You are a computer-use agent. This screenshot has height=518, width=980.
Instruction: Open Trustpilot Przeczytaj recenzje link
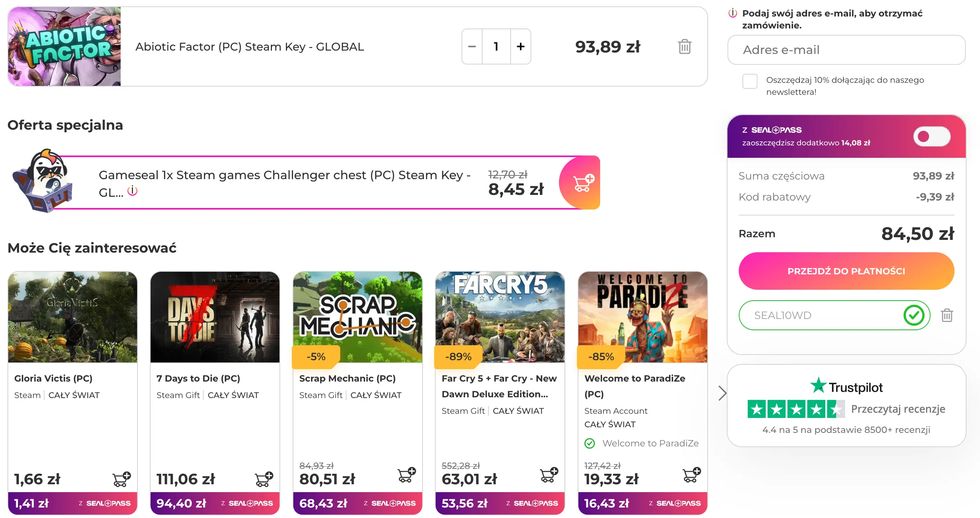coord(898,409)
